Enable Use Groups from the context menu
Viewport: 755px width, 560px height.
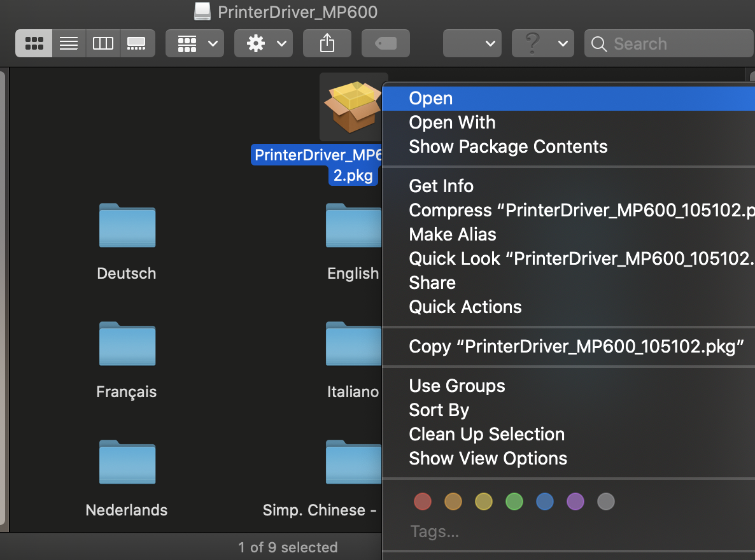[457, 386]
